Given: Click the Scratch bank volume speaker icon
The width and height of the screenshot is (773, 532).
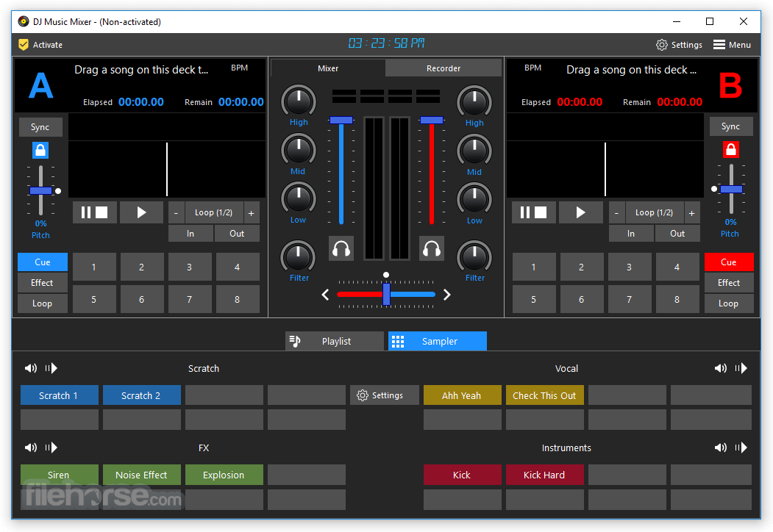Looking at the screenshot, I should (x=31, y=368).
